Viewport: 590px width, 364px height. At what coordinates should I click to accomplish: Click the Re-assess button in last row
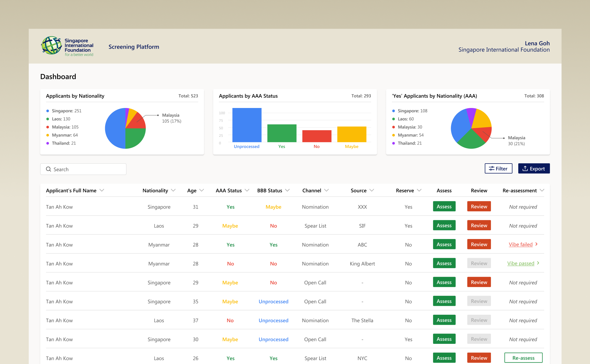pos(523,358)
